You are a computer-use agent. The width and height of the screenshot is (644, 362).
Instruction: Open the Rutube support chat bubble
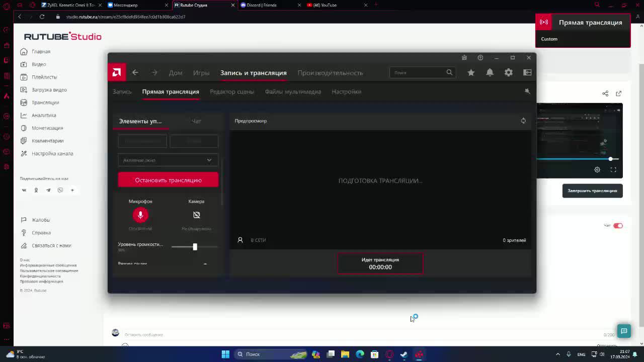click(624, 331)
